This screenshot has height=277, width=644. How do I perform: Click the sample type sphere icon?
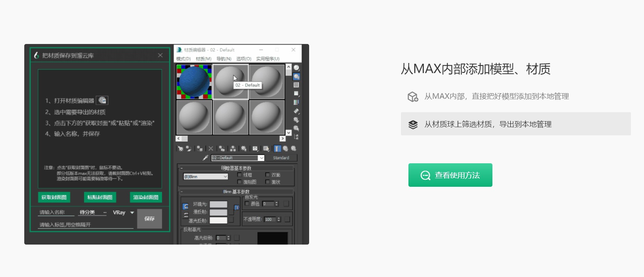(x=296, y=67)
